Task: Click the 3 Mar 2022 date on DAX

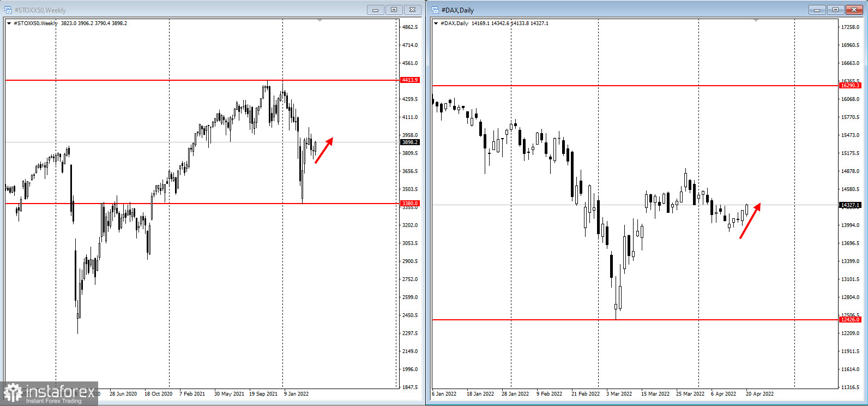Action: (619, 394)
